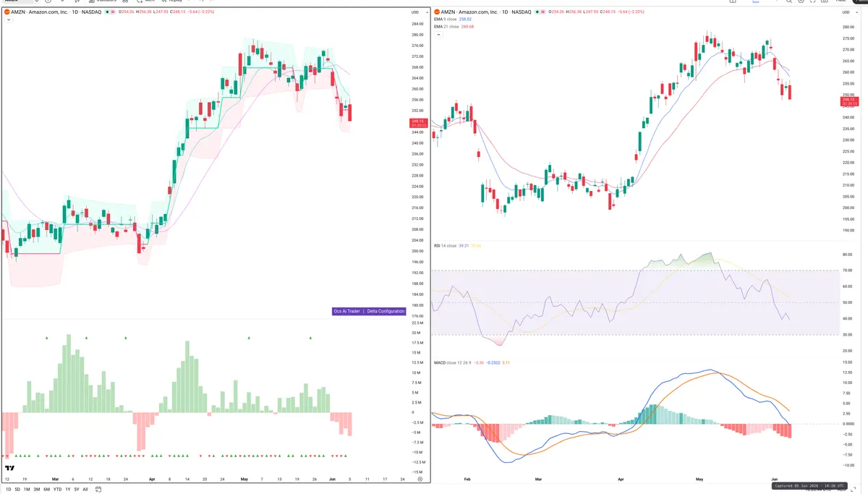Click left chart's AMZN symbol title
Image resolution: width=868 pixels, height=494 pixels.
[x=56, y=12]
